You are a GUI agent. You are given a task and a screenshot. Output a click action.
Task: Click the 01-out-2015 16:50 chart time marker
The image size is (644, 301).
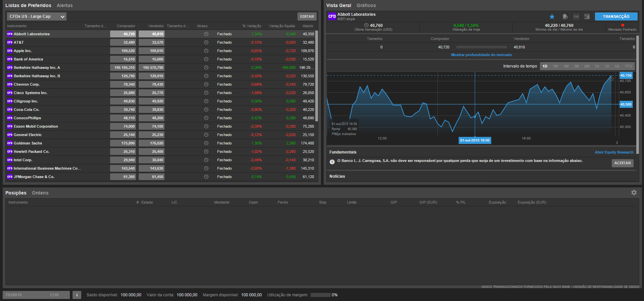tap(475, 140)
